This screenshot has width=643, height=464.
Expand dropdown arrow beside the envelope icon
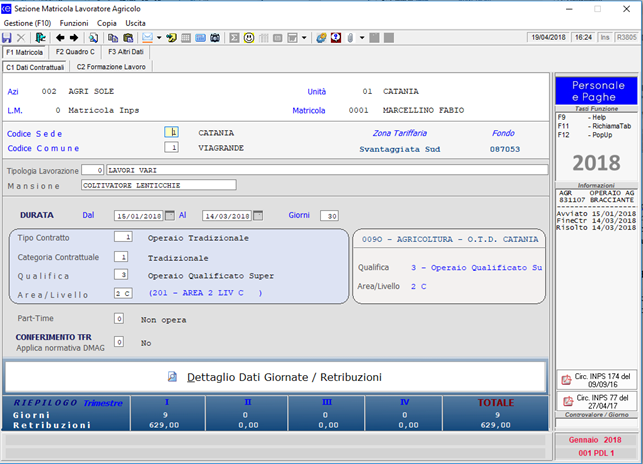point(157,38)
